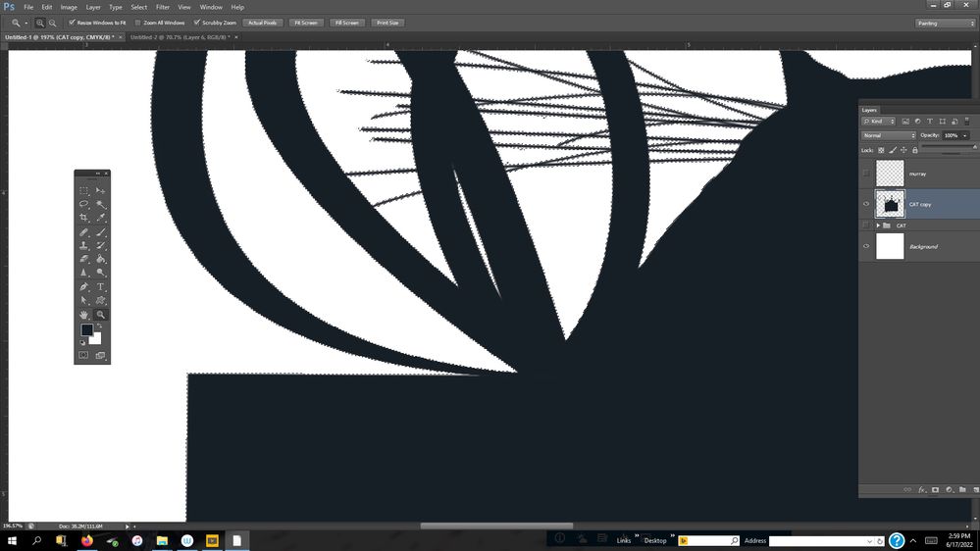Open the Opacity slider dropdown arrow
Screen dimensions: 980x551
(x=965, y=135)
